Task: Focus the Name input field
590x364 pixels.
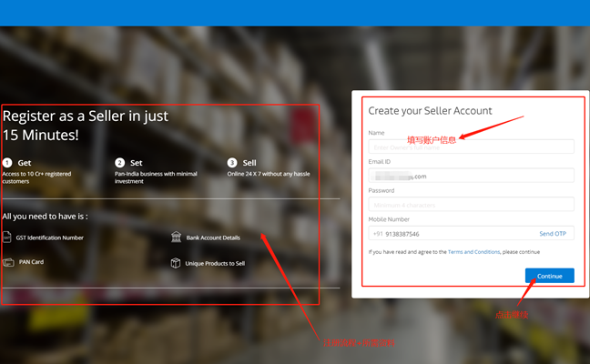Action: click(471, 147)
